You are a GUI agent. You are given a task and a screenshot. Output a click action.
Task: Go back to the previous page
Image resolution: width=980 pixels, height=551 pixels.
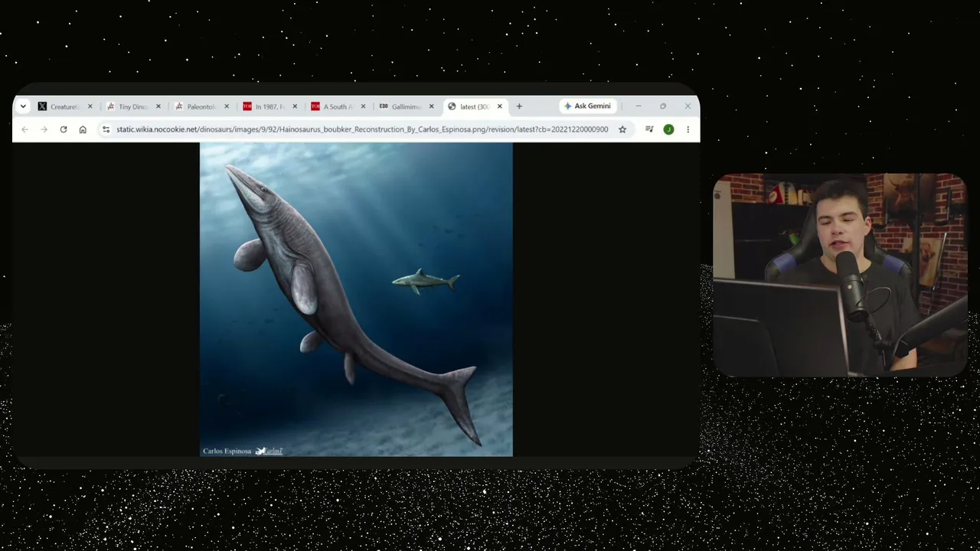point(24,129)
